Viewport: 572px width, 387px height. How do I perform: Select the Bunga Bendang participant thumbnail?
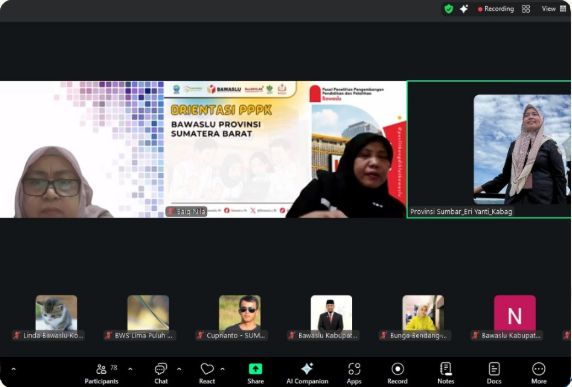click(x=423, y=313)
